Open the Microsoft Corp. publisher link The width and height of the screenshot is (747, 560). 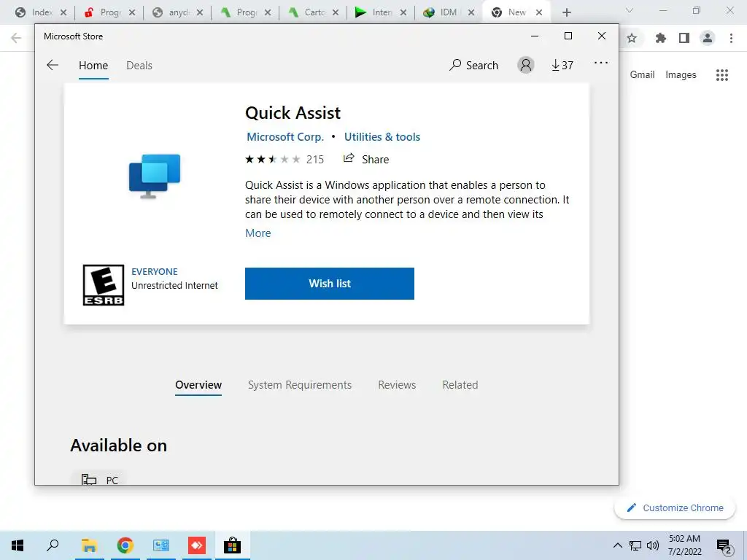(285, 136)
